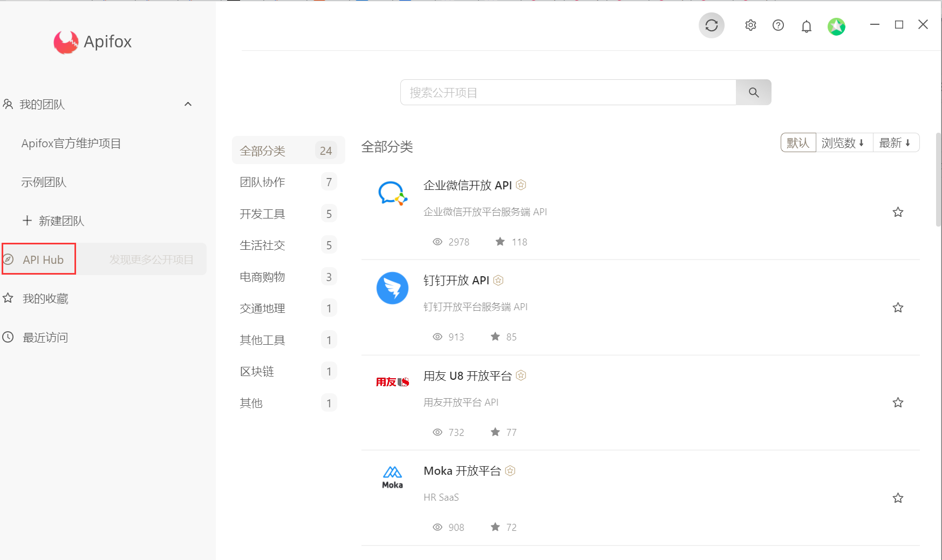Click the view-count eye icon showing 2978
942x560 pixels.
point(438,242)
